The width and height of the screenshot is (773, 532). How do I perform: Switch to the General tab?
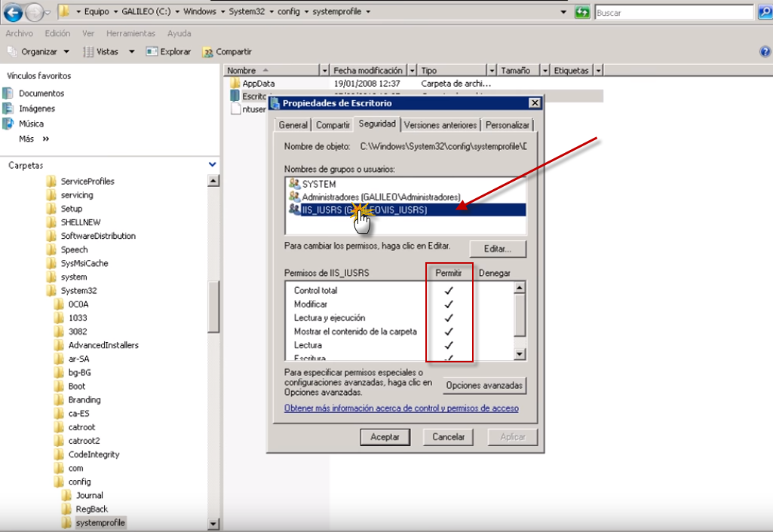(293, 125)
